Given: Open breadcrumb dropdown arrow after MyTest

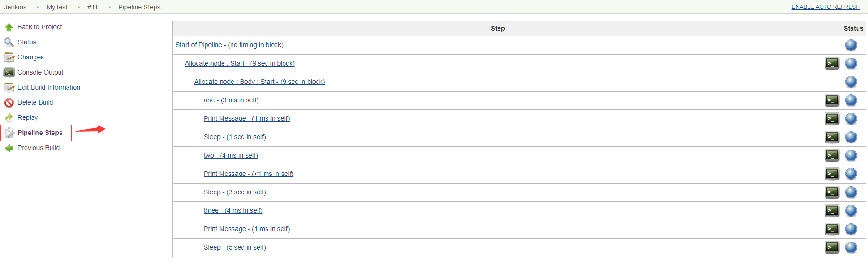Looking at the screenshot, I should [x=78, y=8].
